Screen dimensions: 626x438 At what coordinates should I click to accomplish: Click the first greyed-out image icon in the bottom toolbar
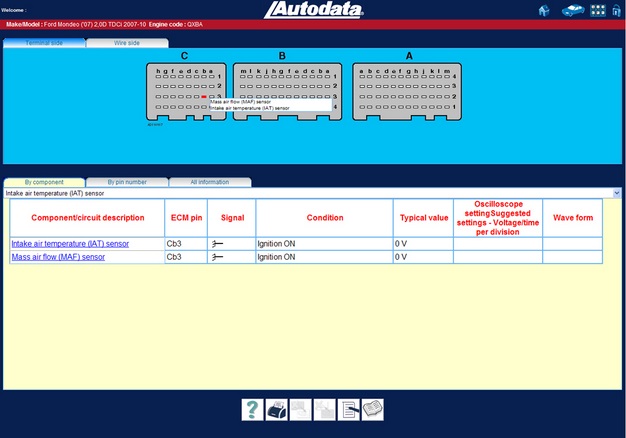[300, 409]
